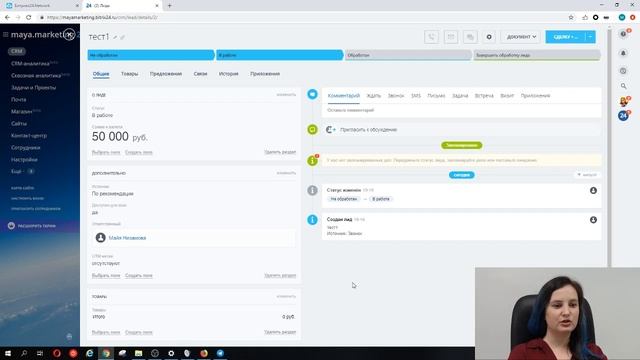The image size is (640, 360).
Task: Open responsible person Майя link
Action: tap(127, 238)
